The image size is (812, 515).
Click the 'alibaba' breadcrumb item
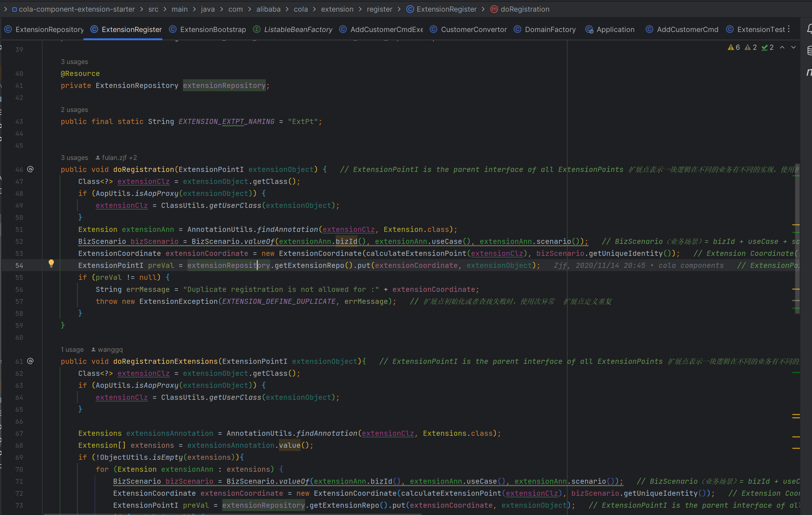[268, 9]
